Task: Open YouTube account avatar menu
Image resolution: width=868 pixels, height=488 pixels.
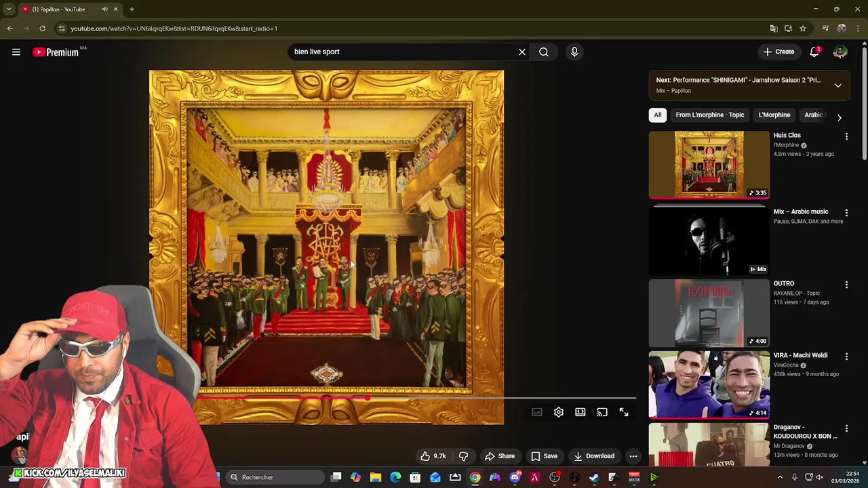Action: [840, 52]
